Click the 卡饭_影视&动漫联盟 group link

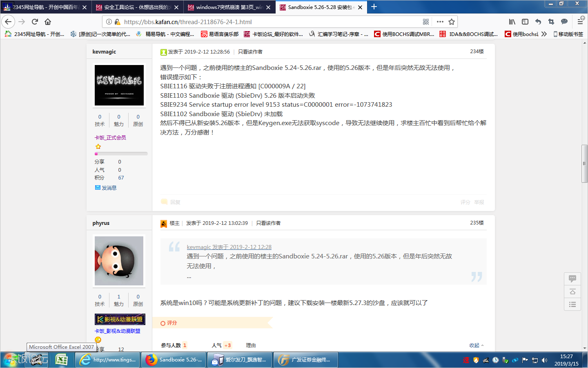pos(118,331)
